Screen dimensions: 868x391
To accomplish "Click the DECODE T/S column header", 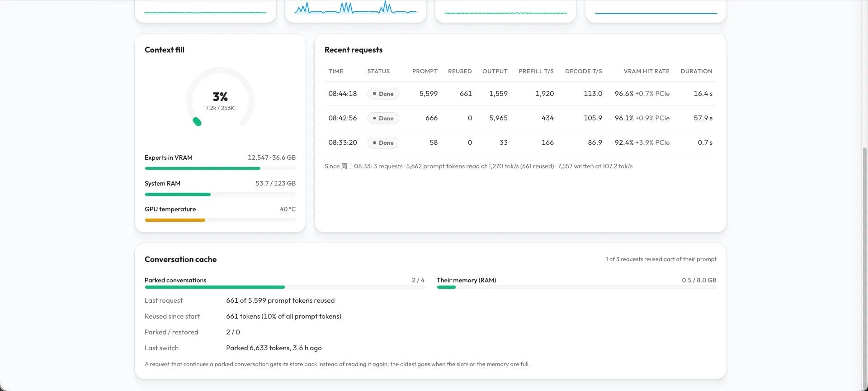I will (584, 72).
